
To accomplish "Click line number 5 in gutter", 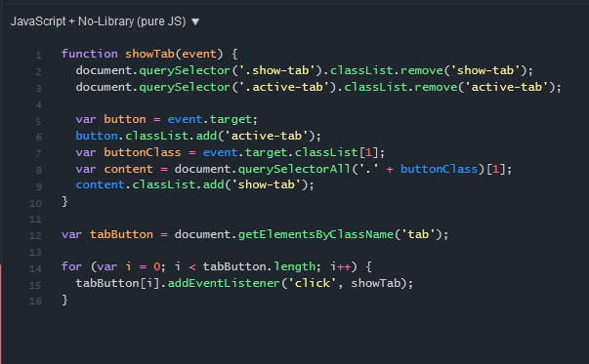I will pos(38,121).
